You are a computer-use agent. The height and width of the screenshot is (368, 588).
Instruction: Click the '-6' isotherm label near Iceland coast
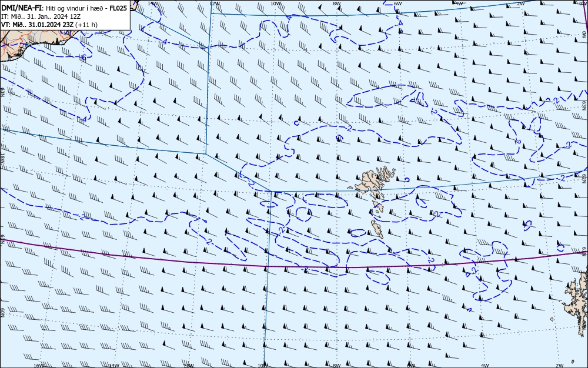click(83, 58)
